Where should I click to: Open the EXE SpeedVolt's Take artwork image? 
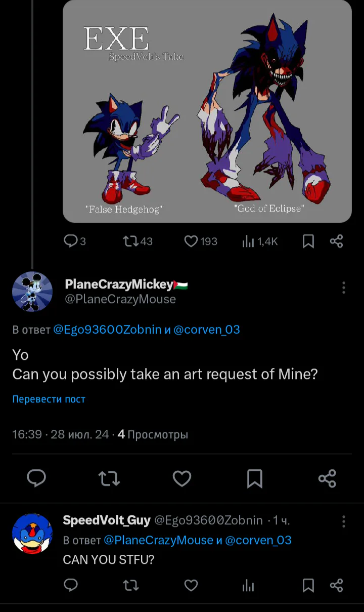207,111
